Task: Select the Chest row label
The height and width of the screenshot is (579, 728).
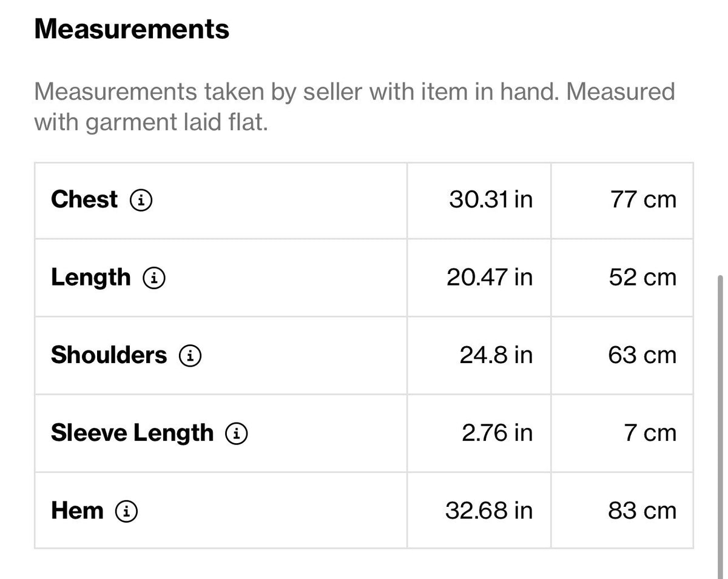Action: click(84, 199)
